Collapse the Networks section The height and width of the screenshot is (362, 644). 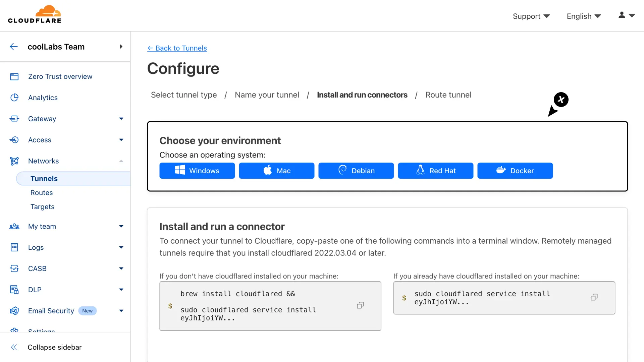121,161
